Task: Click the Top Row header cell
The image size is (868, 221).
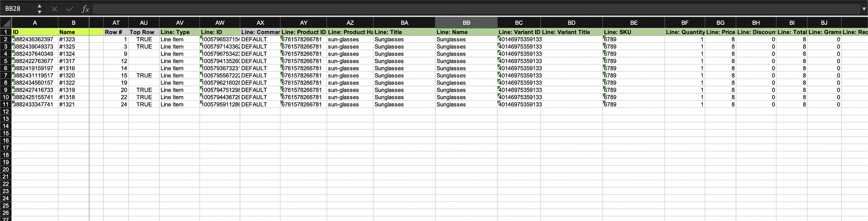Action: coord(143,32)
